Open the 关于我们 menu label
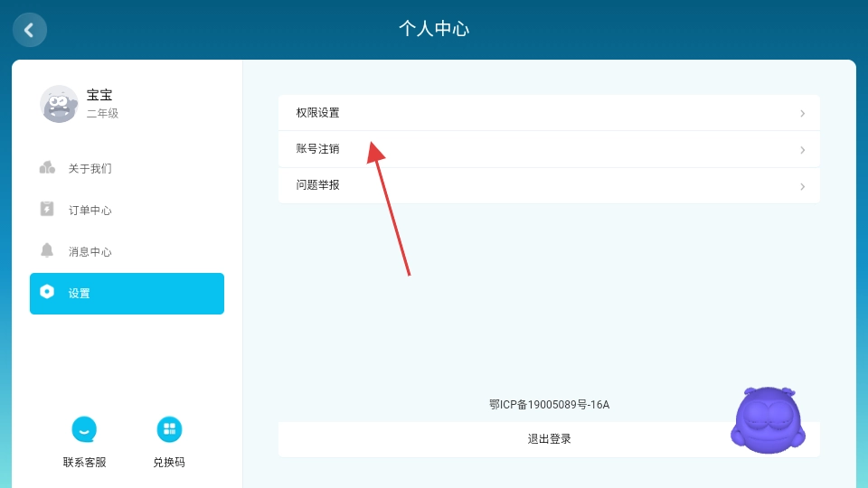The image size is (868, 488). (90, 169)
